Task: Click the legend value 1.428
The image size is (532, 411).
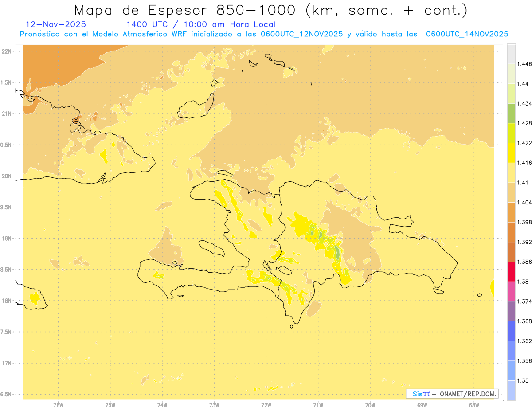Action: tap(524, 123)
